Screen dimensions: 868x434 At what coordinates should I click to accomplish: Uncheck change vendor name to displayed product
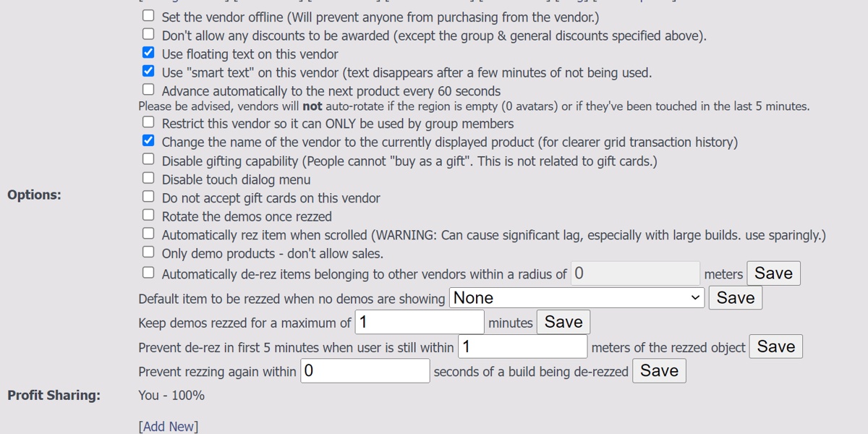[148, 141]
